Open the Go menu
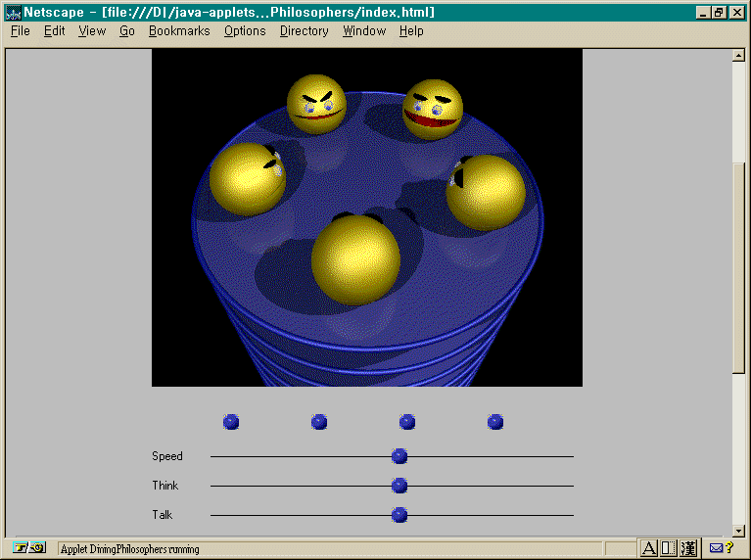751x560 pixels. click(127, 31)
